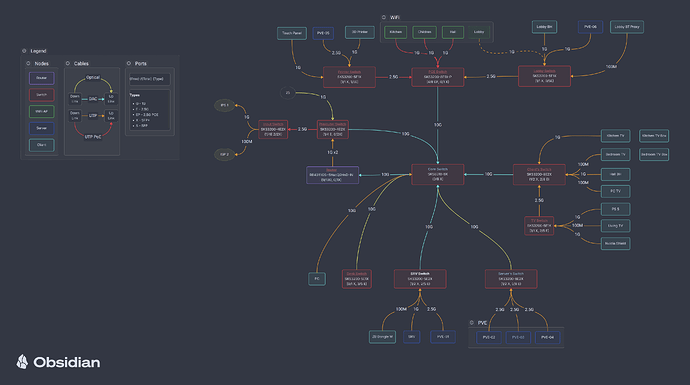Click the Optical cable label in Cables
Viewport: 690px width, 385px height.
coord(93,77)
